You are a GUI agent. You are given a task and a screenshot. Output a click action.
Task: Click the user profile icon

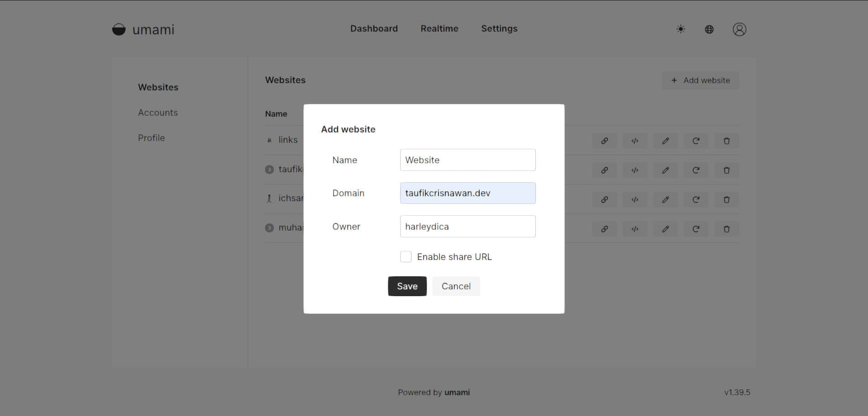(739, 29)
